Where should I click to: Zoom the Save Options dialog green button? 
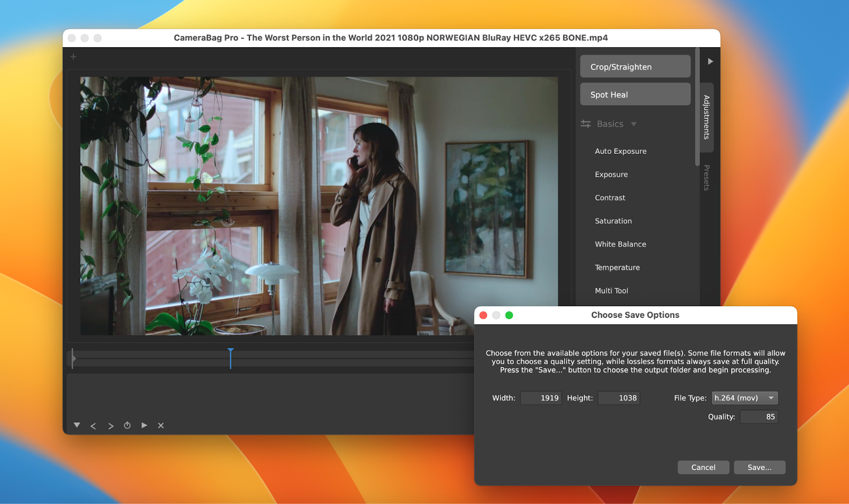[x=509, y=315]
